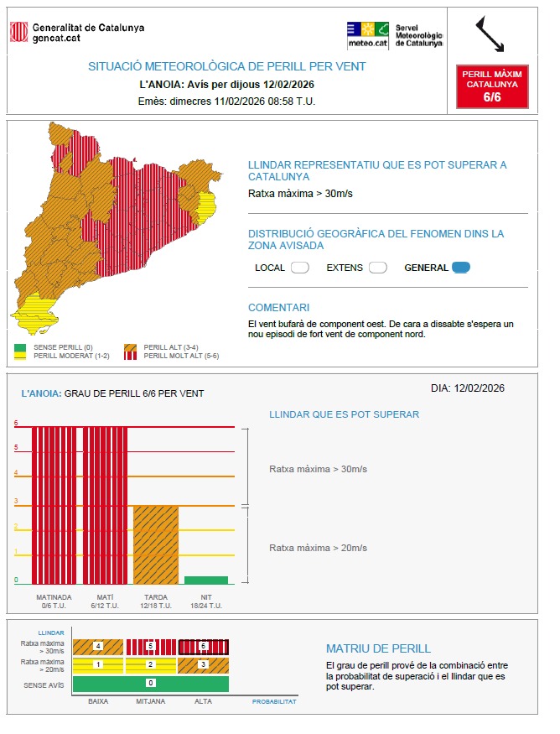Click the MITJANA probability label

(151, 701)
